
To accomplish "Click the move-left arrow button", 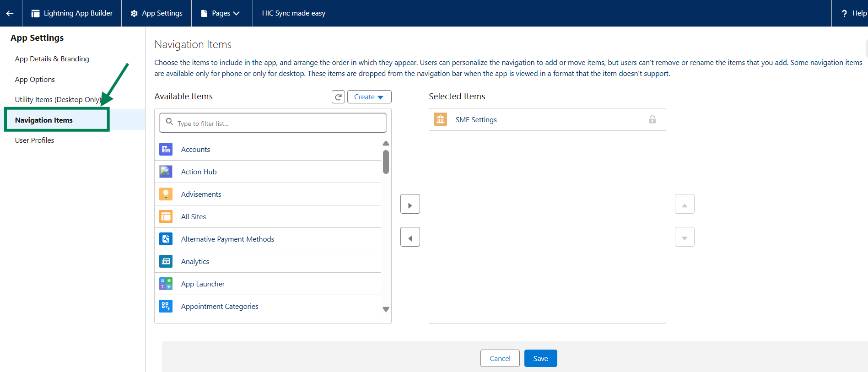I will pyautogui.click(x=410, y=237).
